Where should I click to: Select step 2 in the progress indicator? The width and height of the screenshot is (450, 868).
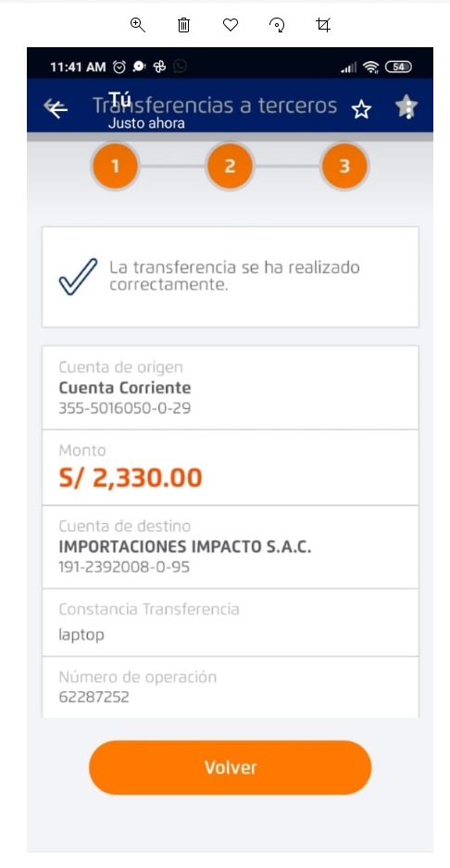click(x=230, y=166)
